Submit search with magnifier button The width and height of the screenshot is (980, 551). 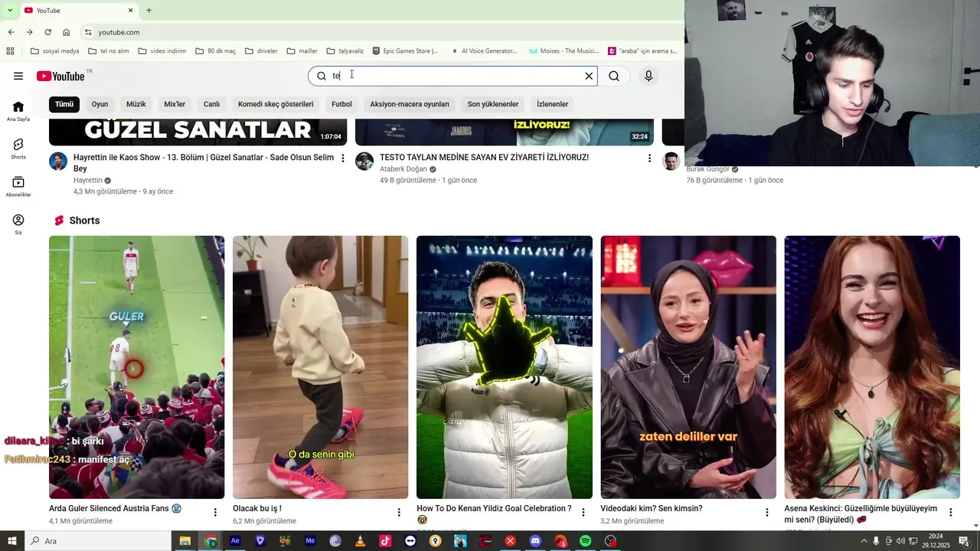(614, 76)
